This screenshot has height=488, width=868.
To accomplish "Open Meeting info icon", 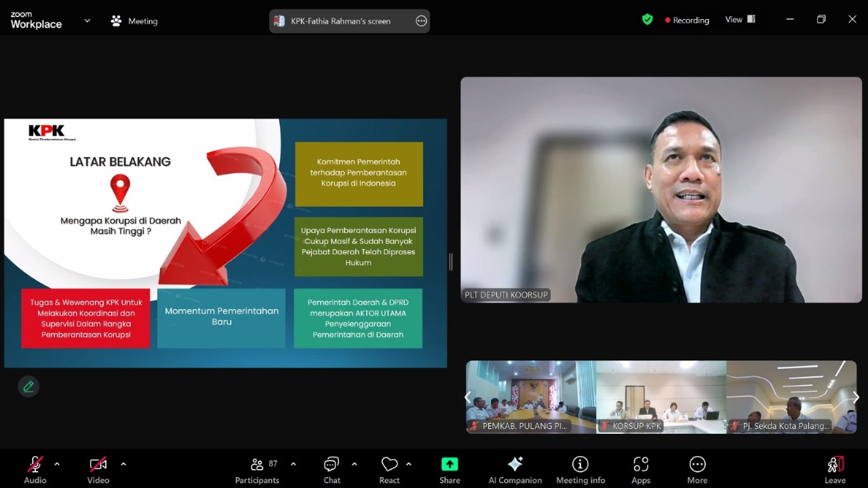I will (580, 464).
